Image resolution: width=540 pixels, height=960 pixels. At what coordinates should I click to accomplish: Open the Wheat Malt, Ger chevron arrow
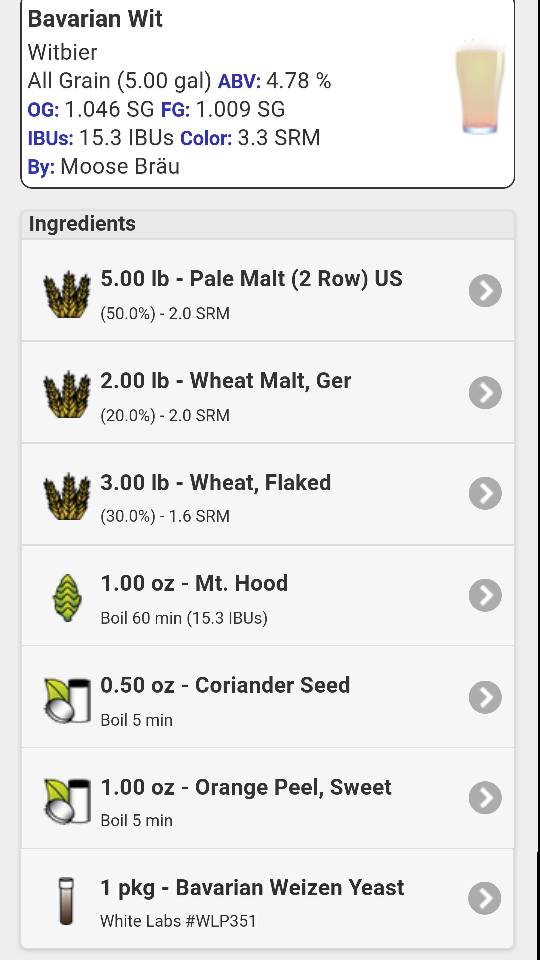pyautogui.click(x=486, y=392)
